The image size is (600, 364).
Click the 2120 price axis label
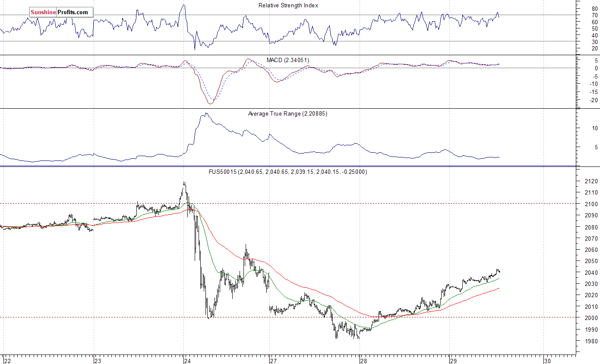[591, 181]
